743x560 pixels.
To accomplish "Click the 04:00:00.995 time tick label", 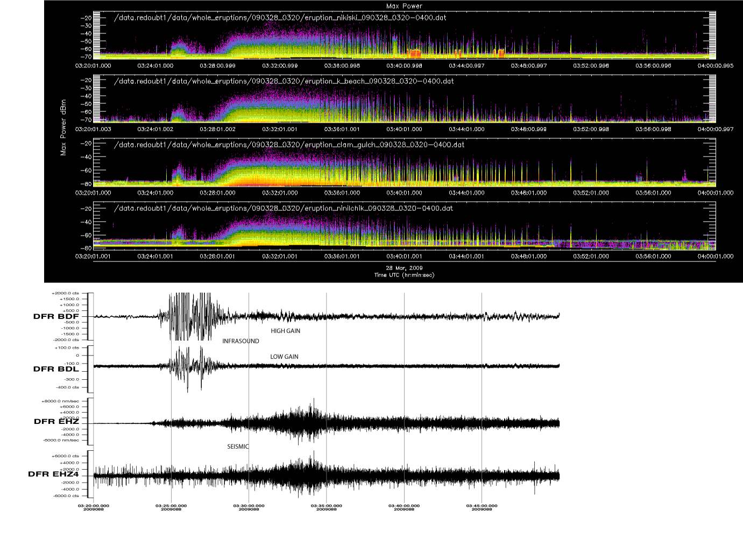I will pyautogui.click(x=716, y=66).
